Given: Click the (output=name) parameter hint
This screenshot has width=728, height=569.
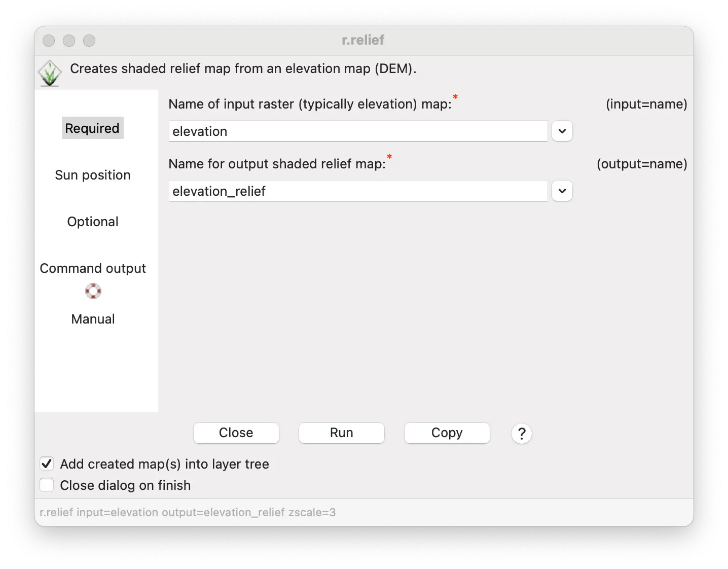Looking at the screenshot, I should (x=642, y=164).
